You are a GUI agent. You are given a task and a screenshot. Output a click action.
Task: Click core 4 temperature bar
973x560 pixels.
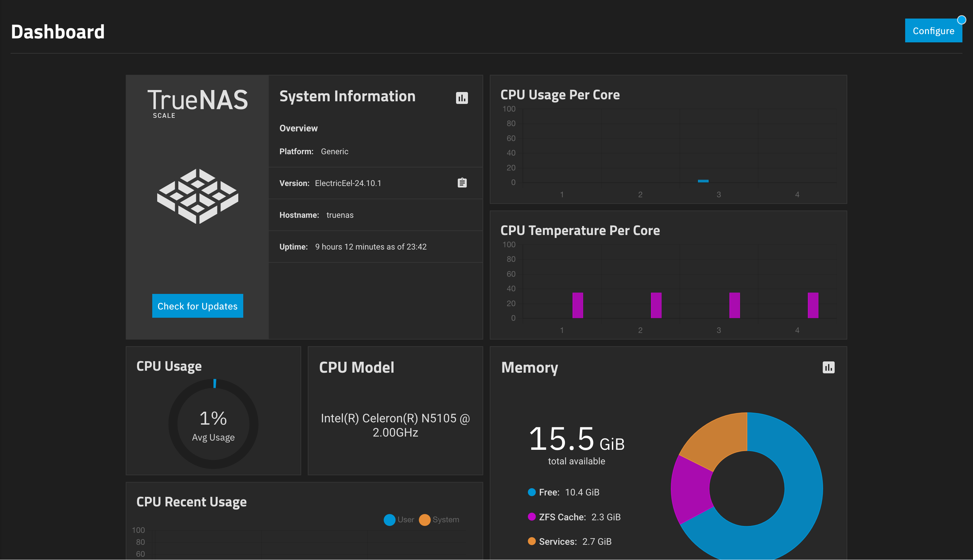813,305
